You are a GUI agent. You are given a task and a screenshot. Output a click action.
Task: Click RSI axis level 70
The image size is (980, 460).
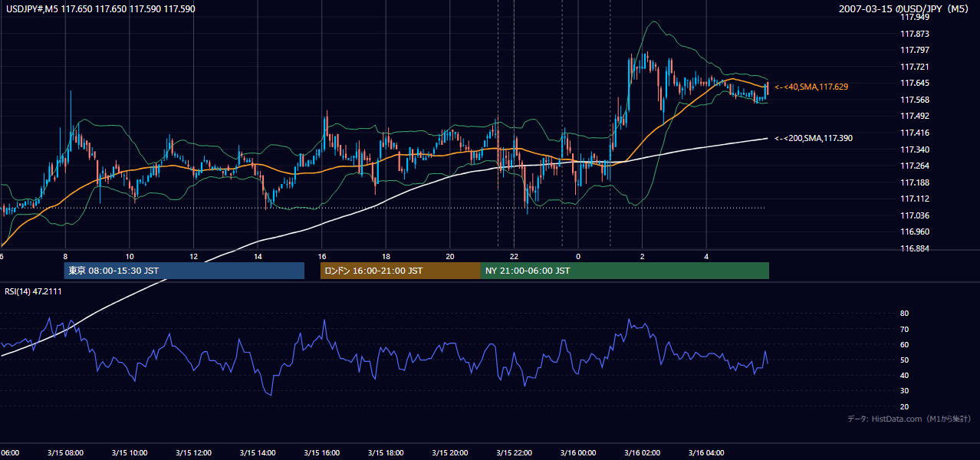(x=904, y=329)
